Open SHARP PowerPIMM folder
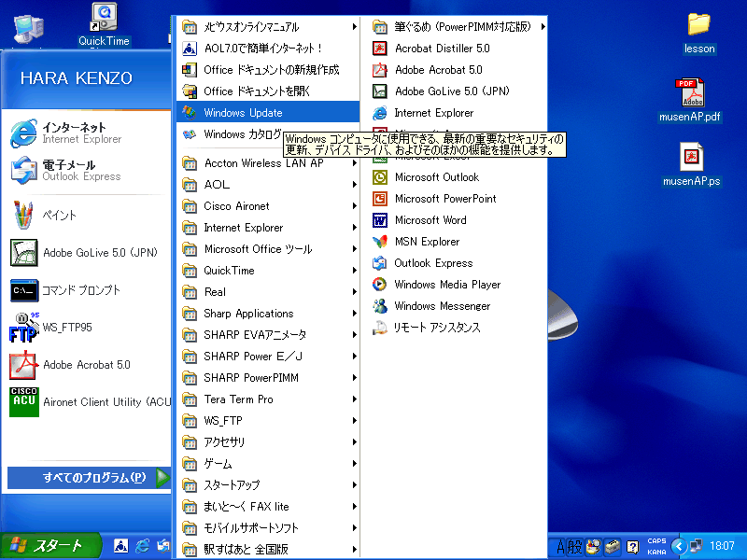 coord(268,378)
